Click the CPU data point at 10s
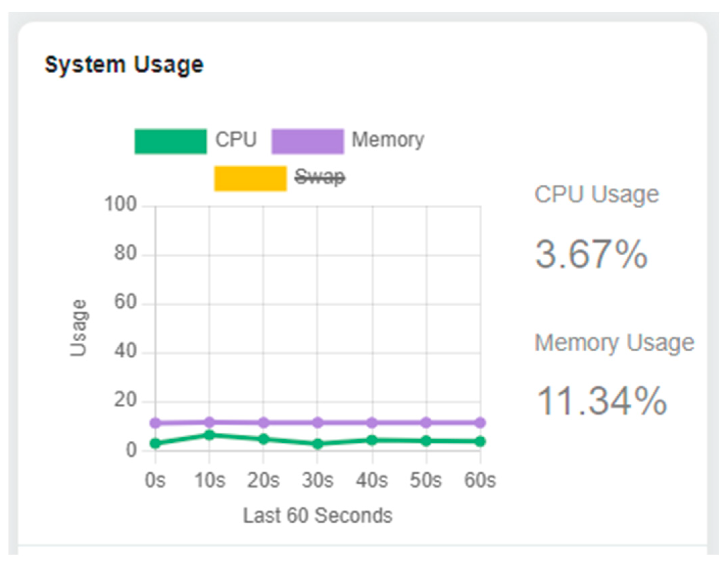 click(209, 435)
